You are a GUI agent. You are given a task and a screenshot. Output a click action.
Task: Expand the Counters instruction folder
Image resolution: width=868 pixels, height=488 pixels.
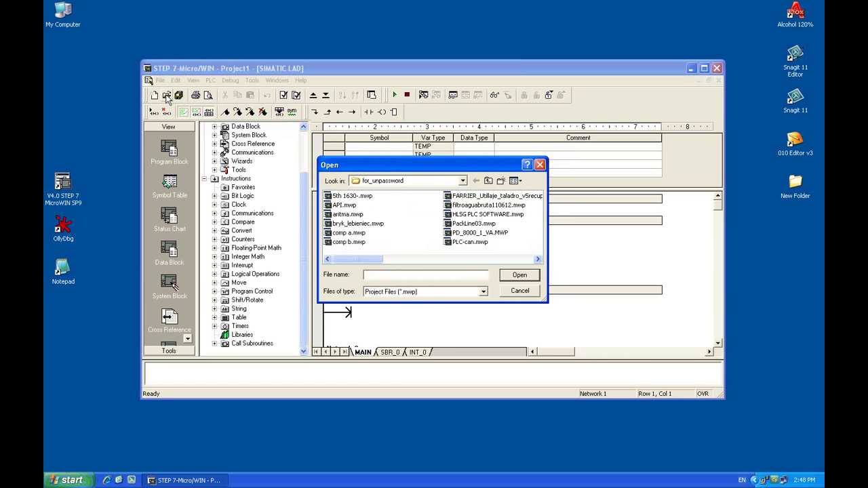point(215,239)
